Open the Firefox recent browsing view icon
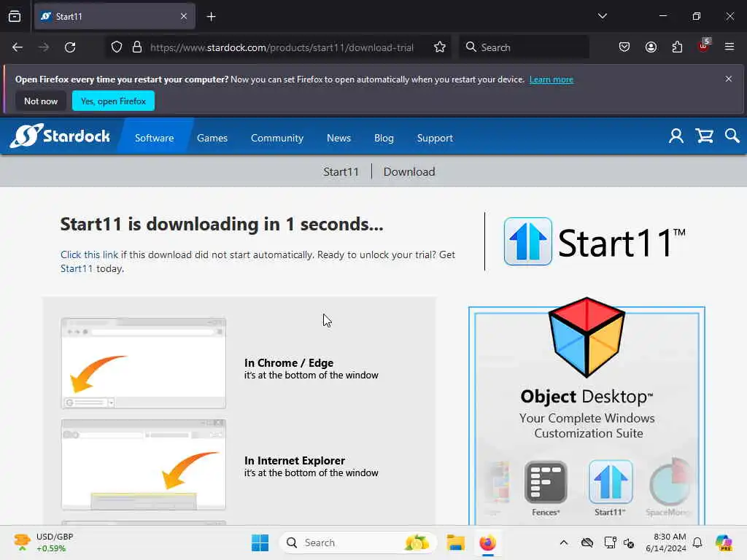This screenshot has height=560, width=747. click(x=15, y=16)
